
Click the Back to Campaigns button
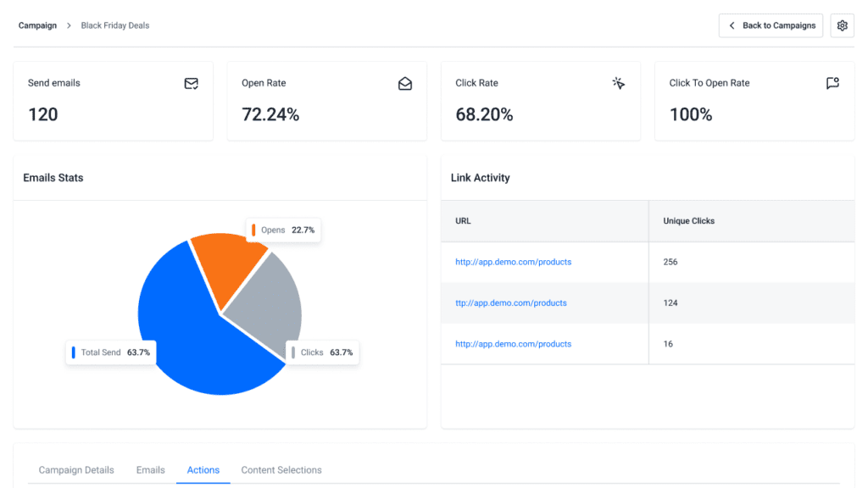click(x=771, y=25)
